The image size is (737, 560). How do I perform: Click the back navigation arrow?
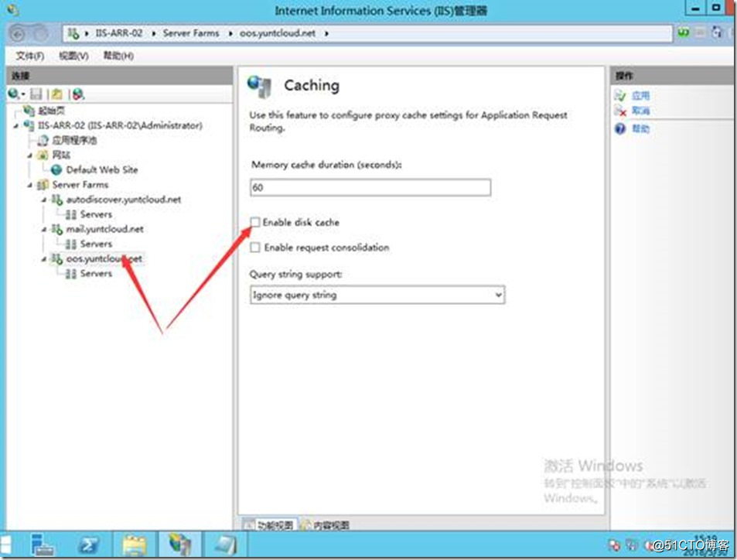point(17,33)
